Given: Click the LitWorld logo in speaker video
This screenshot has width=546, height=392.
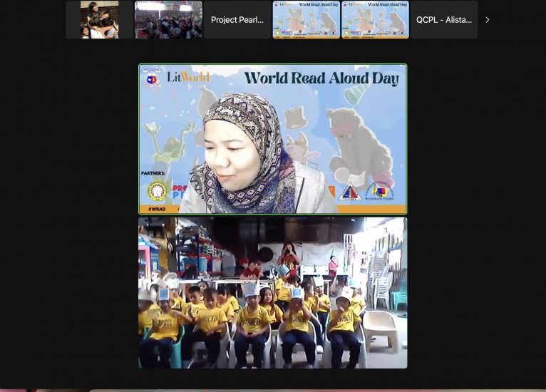Looking at the screenshot, I should click(x=188, y=77).
